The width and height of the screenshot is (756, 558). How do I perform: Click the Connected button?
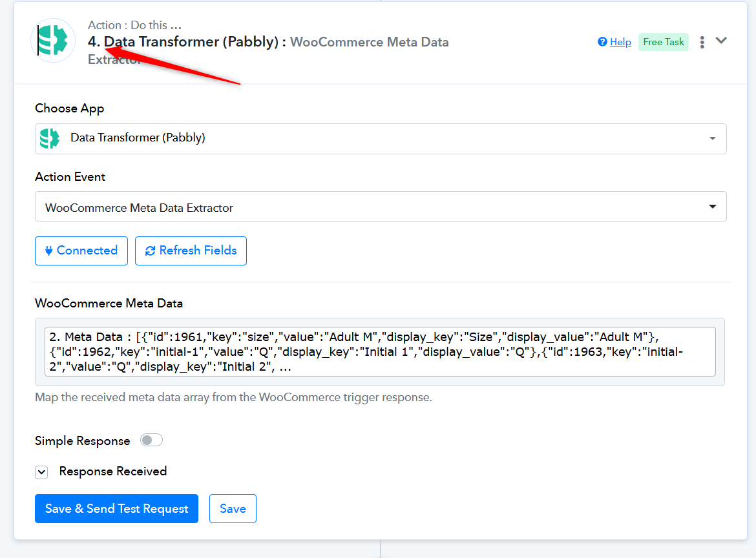pos(81,251)
